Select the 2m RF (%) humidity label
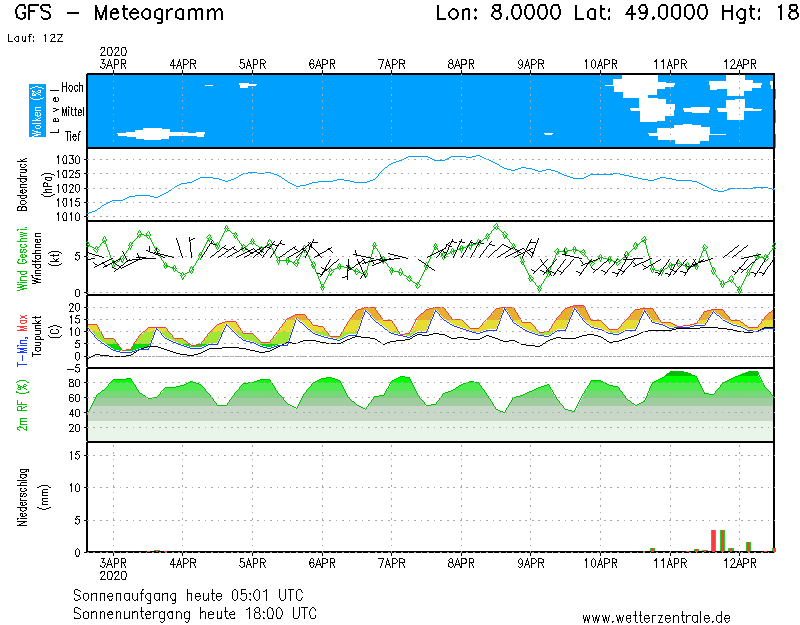Image resolution: width=800 pixels, height=625 pixels. (21, 404)
